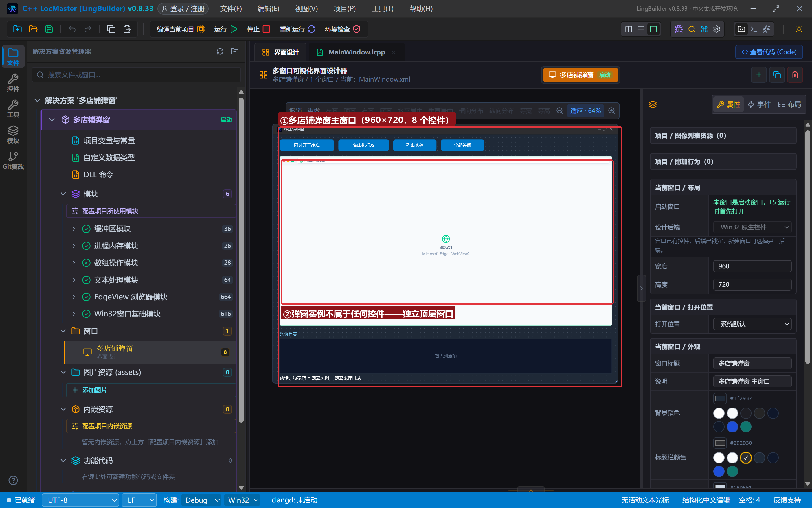Run the project with the green play icon
Image resolution: width=812 pixels, height=508 pixels.
click(x=234, y=29)
